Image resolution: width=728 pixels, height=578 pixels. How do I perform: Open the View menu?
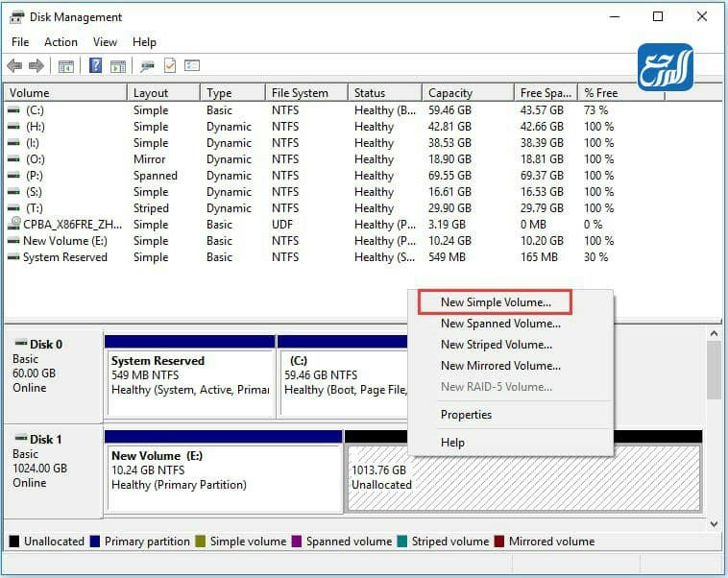point(105,42)
